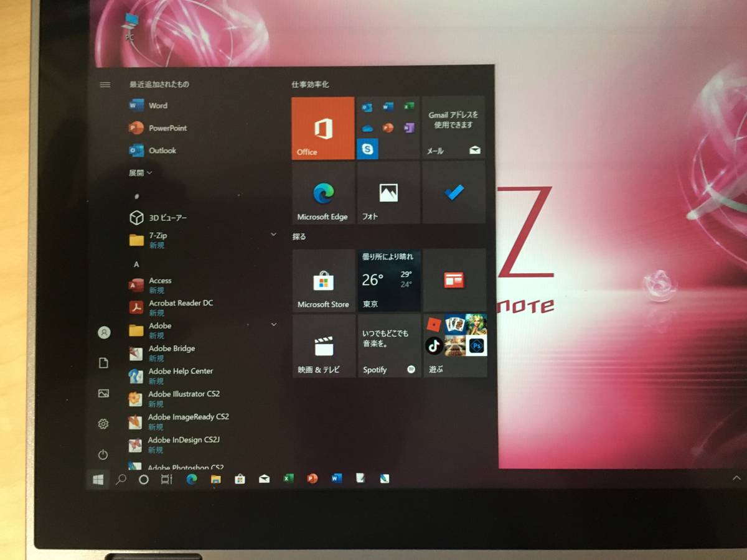
Task: Open the taskbar search magnifier
Action: point(121,479)
